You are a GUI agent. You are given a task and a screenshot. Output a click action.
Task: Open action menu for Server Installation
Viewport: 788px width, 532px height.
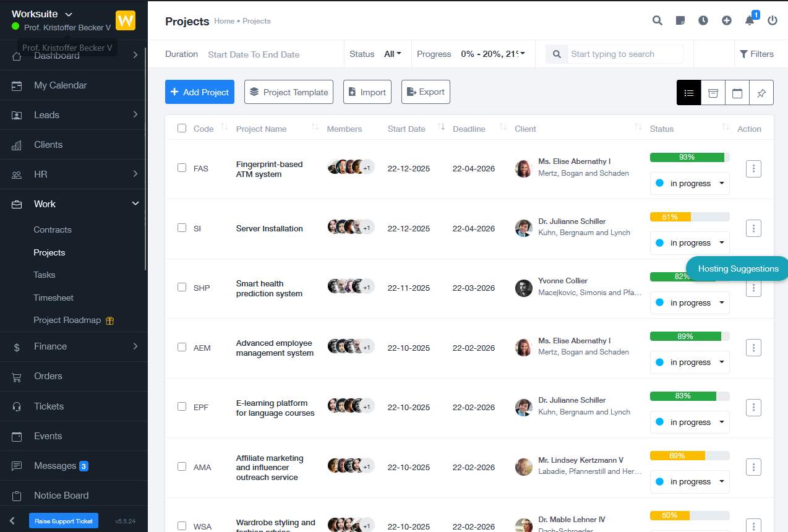coord(753,228)
